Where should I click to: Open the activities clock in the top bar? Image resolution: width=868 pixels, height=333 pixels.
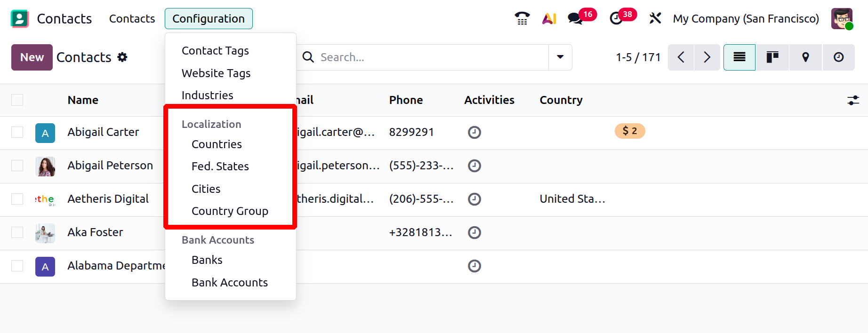[616, 18]
